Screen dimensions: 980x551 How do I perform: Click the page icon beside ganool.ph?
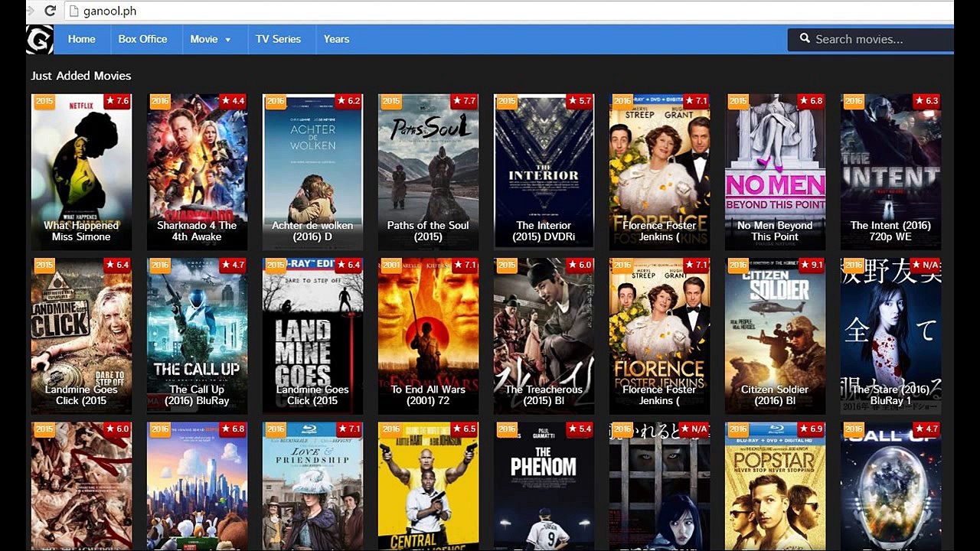[x=73, y=11]
